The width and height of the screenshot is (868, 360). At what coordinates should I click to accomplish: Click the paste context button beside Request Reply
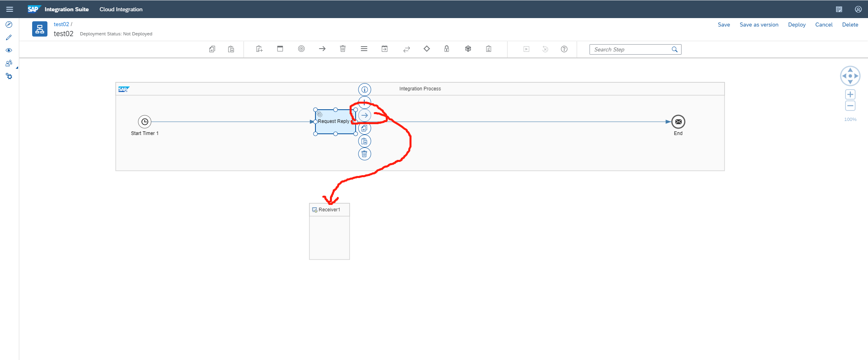point(364,141)
